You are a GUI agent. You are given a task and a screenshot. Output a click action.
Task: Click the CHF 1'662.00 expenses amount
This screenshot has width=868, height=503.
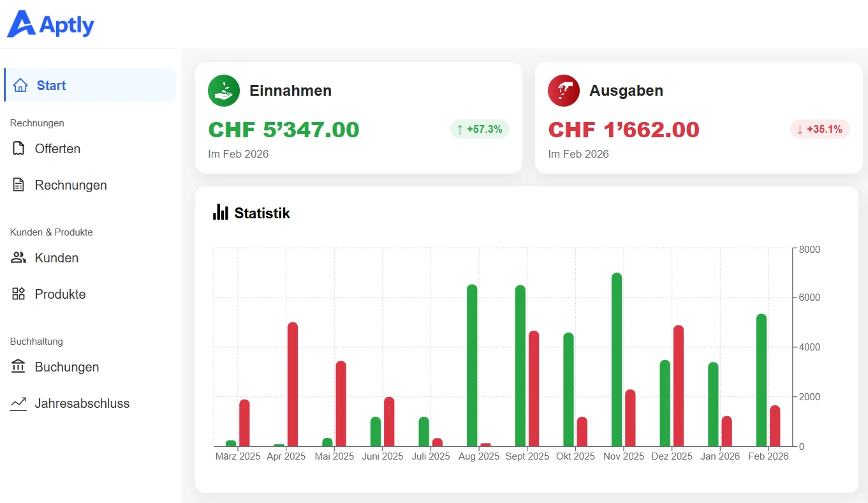point(624,130)
